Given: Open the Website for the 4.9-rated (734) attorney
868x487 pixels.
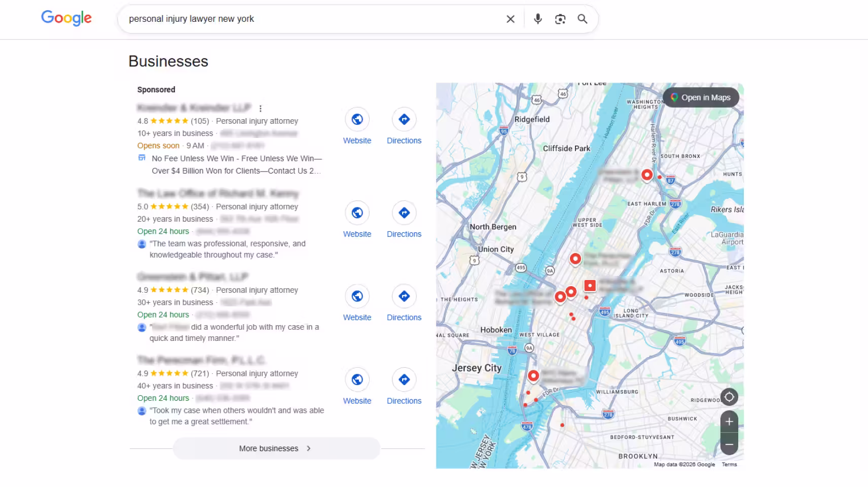Looking at the screenshot, I should coord(357,303).
